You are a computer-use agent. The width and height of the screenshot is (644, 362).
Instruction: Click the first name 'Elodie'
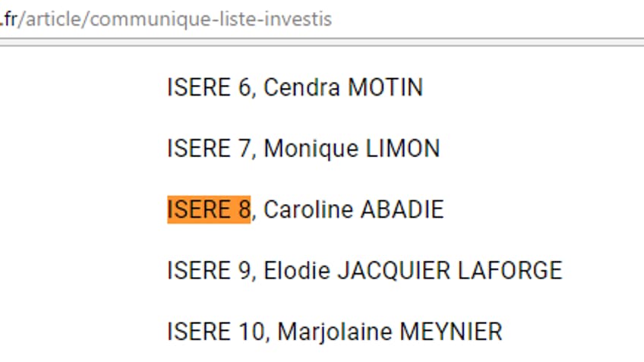click(296, 270)
